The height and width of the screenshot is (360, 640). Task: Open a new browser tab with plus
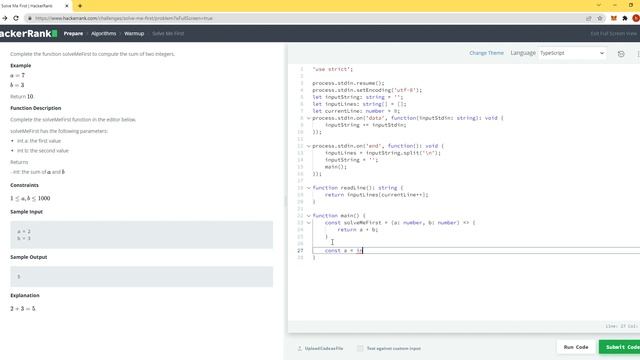coord(80,6)
